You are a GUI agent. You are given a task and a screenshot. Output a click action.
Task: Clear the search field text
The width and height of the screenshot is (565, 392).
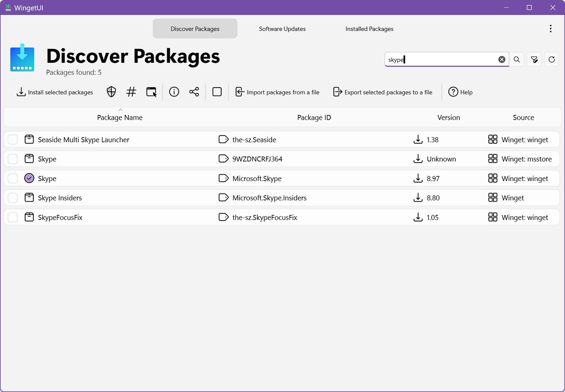502,60
